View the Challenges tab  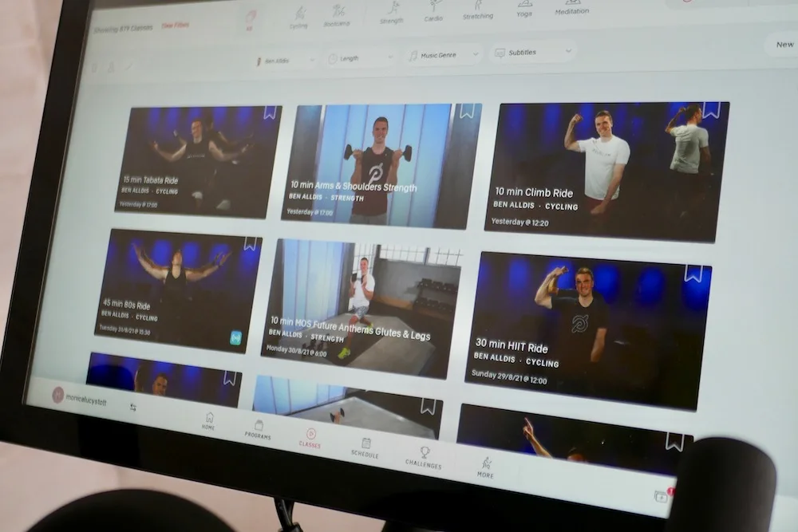tap(424, 457)
